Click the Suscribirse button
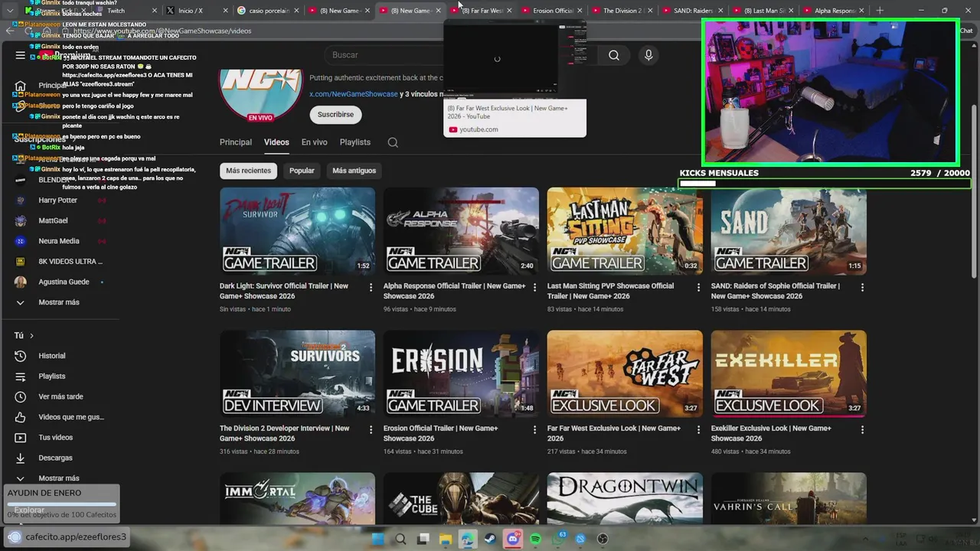980x551 pixels. pos(335,115)
